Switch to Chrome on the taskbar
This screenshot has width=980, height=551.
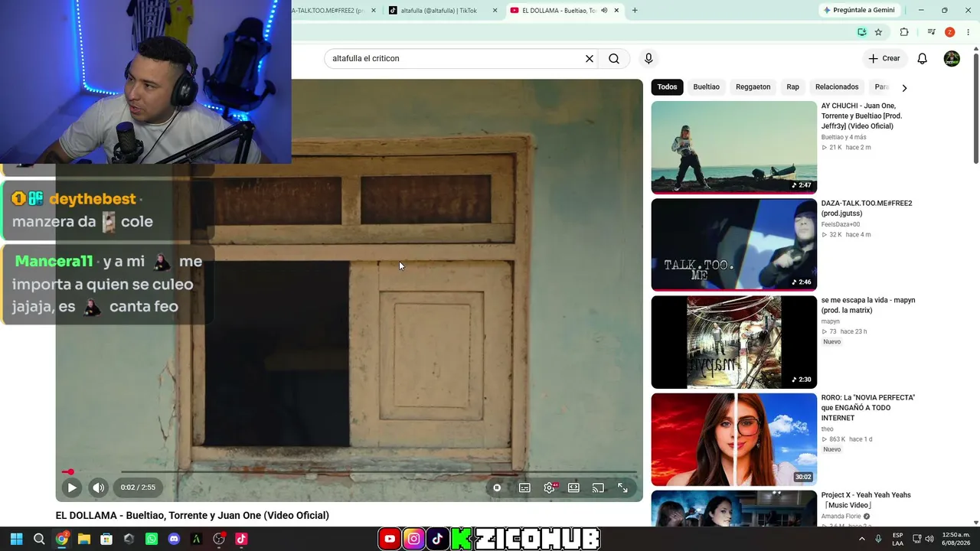[x=62, y=539]
